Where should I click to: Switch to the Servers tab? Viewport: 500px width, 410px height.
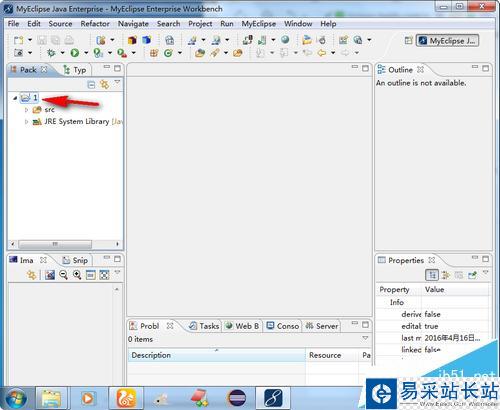coord(322,326)
